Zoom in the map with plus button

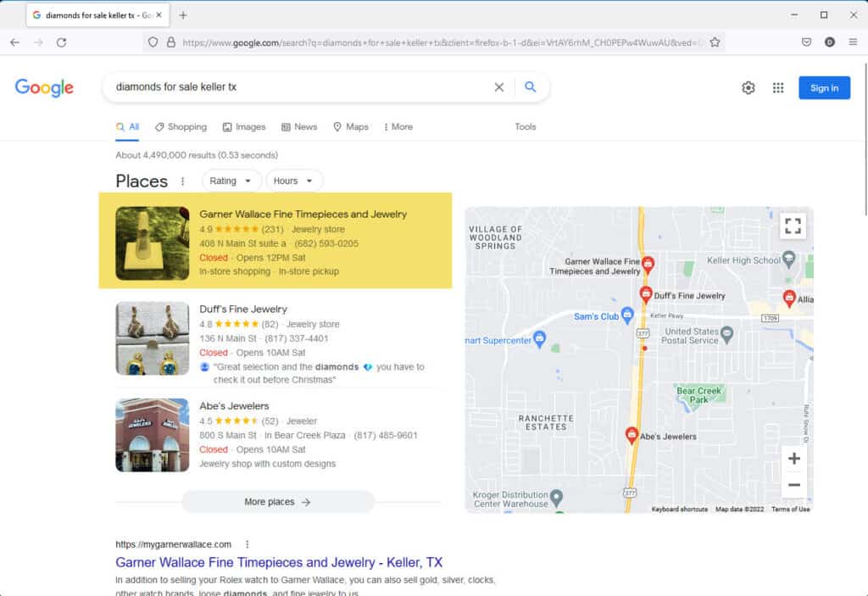pyautogui.click(x=793, y=459)
